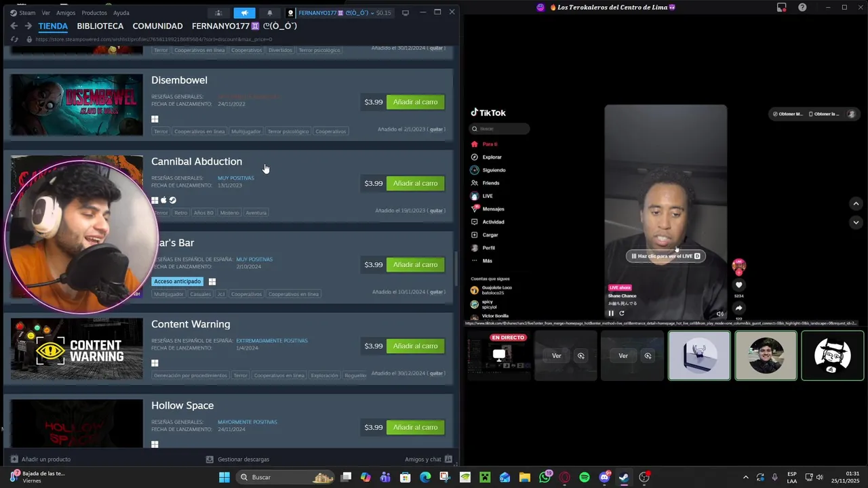Click Añadir un producto in Steam footer

point(41,459)
